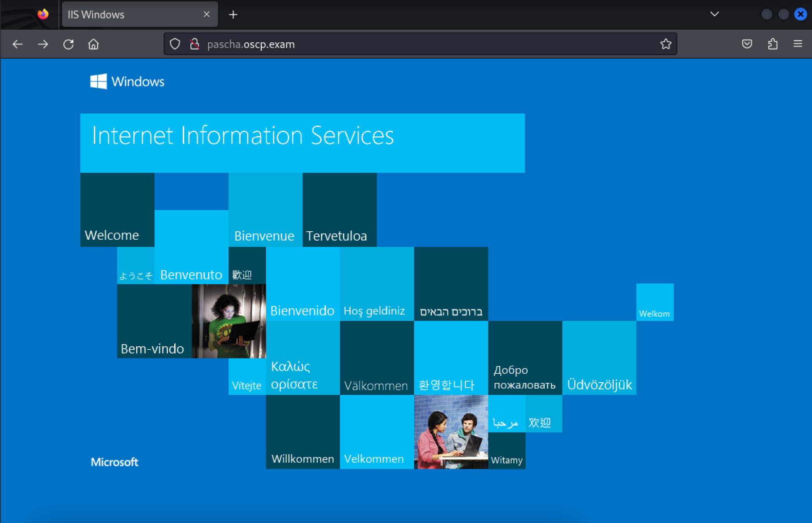Open the extensions puzzle icon
Viewport: 812px width, 523px height.
pyautogui.click(x=773, y=44)
